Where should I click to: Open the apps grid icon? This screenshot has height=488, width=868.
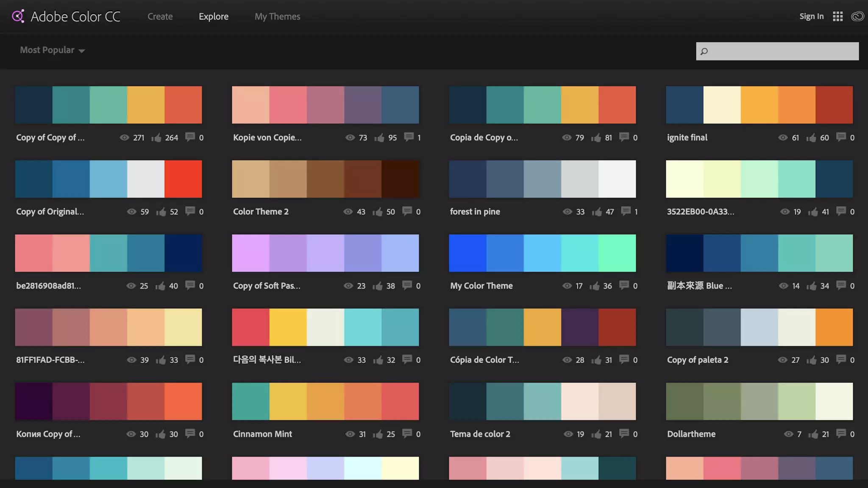[x=837, y=16]
